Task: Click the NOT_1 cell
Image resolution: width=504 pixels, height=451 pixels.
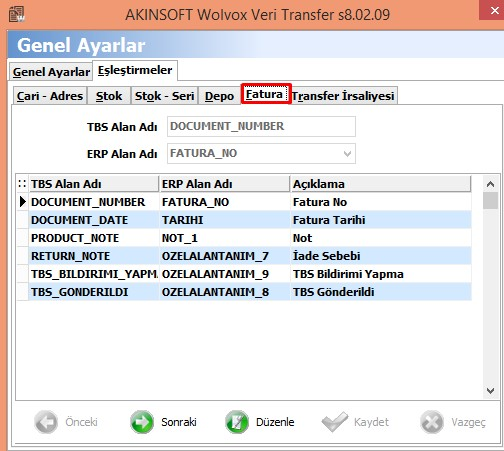Action: click(225, 238)
